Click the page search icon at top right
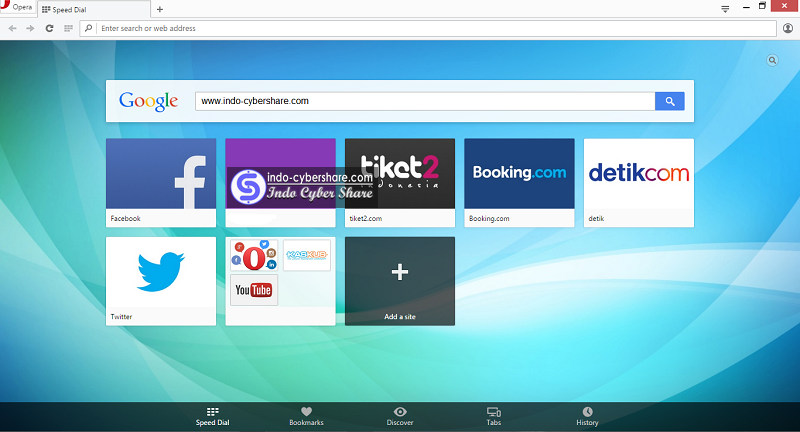Screen dimensions: 800x432 [x=772, y=60]
